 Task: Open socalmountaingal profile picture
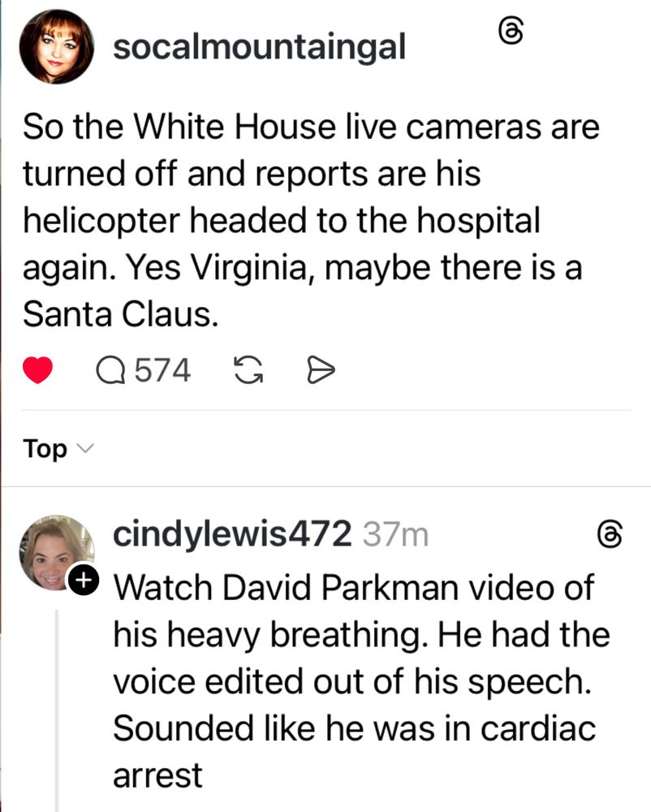pos(56,46)
